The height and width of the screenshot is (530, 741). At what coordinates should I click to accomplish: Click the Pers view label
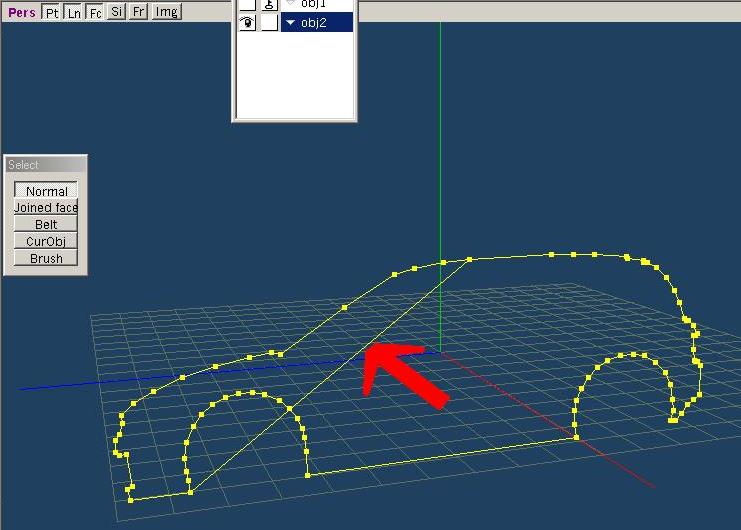point(20,12)
